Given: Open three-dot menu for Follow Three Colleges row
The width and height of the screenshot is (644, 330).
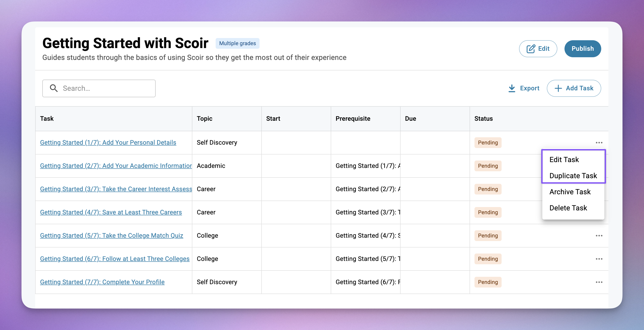Looking at the screenshot, I should click(599, 259).
